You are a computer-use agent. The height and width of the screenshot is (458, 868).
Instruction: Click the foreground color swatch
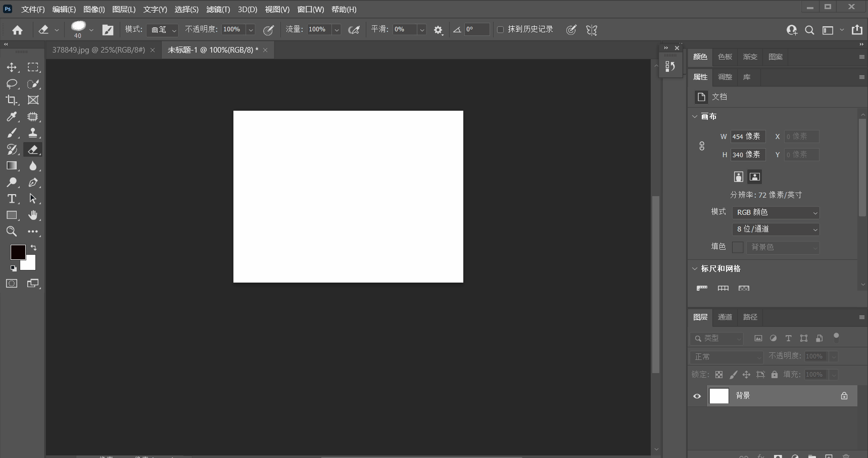point(18,252)
